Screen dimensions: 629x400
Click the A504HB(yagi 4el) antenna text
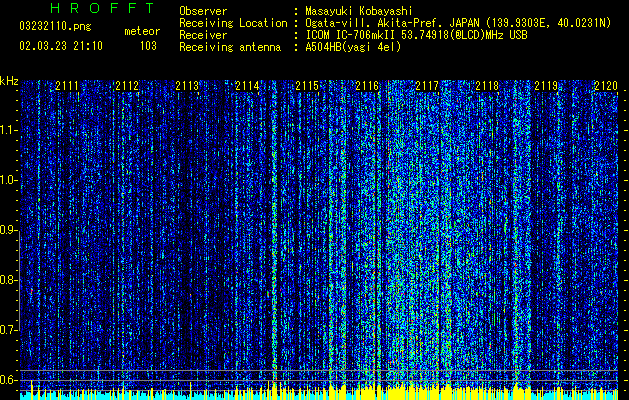click(353, 47)
